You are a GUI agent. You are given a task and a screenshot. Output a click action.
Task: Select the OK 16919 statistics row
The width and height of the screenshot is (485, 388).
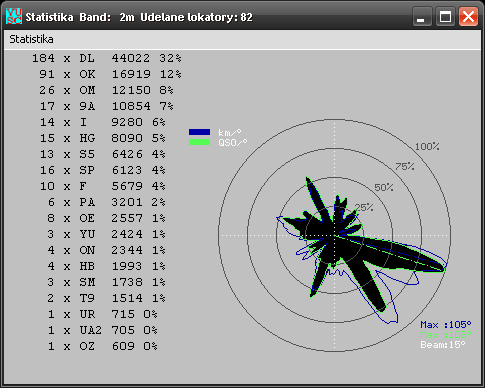(x=110, y=74)
